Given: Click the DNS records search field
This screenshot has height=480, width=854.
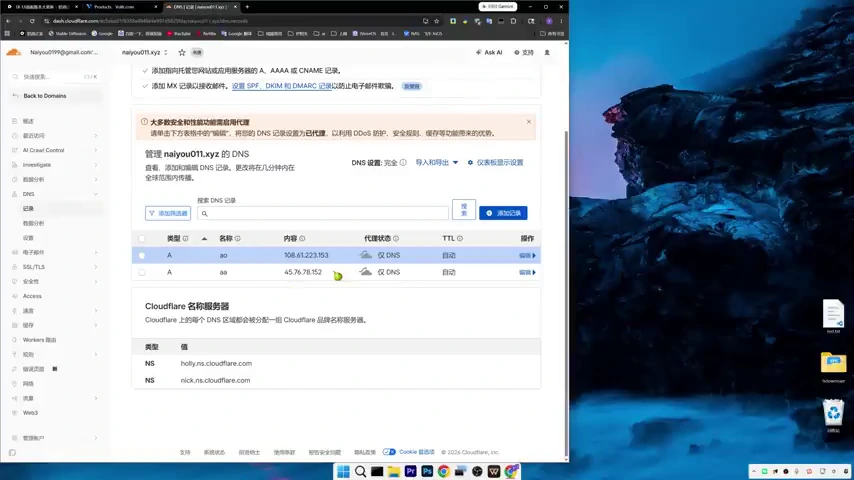Looking at the screenshot, I should pyautogui.click(x=323, y=213).
